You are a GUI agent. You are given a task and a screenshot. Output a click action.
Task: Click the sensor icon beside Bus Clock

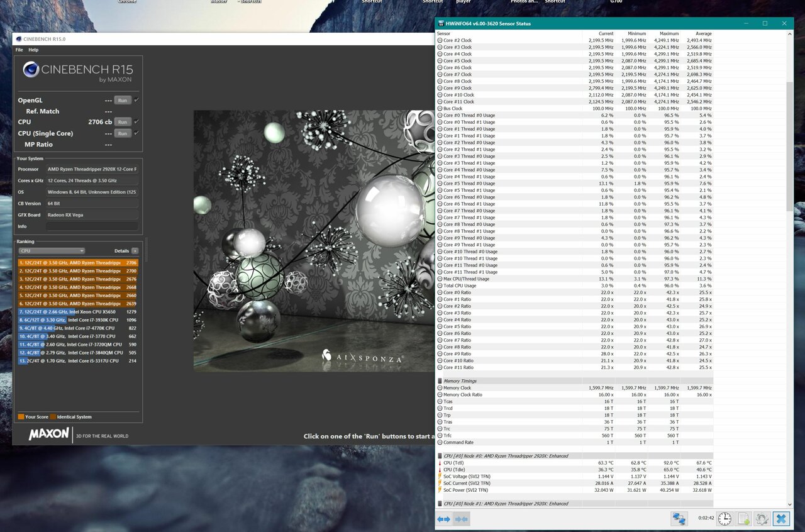(440, 108)
